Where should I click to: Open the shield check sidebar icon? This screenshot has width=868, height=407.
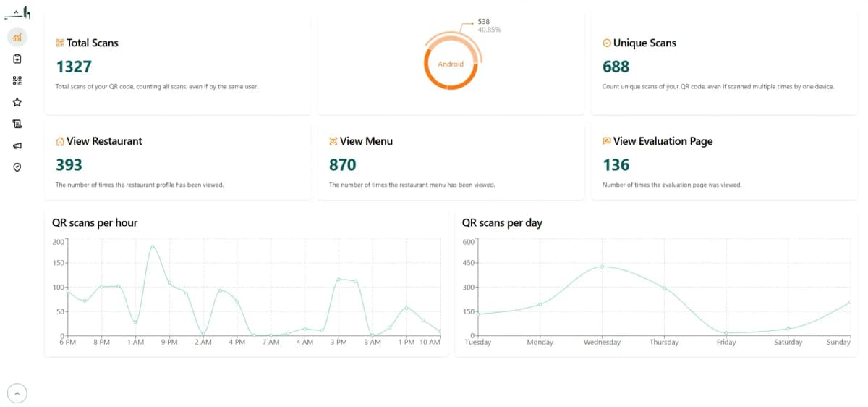(x=17, y=167)
